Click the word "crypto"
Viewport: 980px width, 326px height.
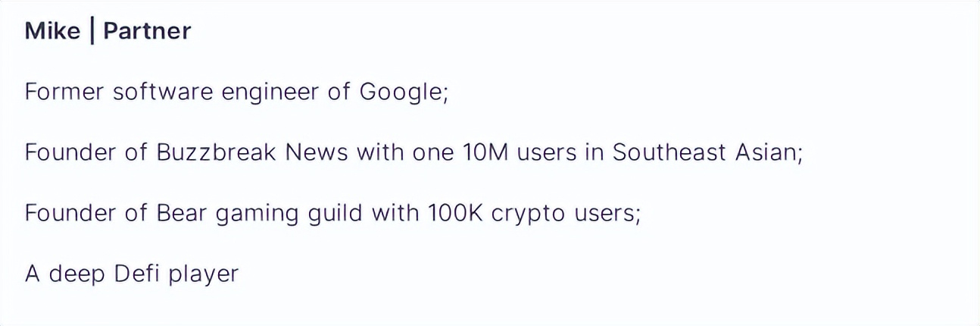click(x=528, y=215)
